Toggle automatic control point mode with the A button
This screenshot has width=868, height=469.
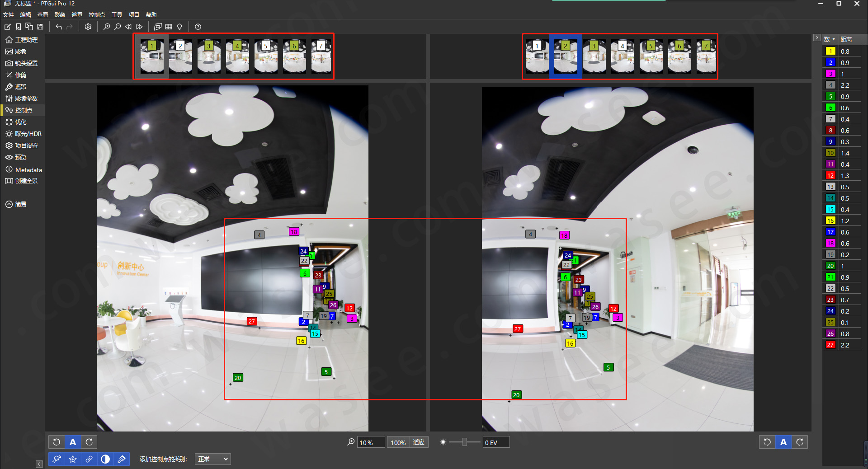73,442
